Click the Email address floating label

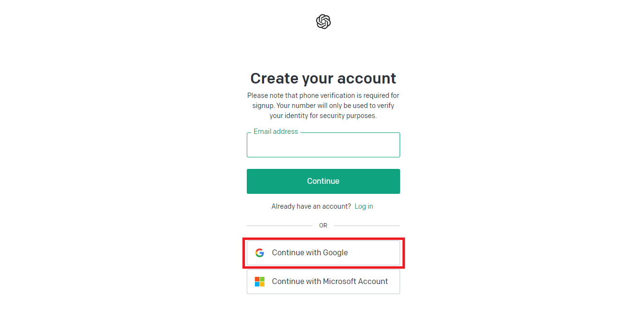pyautogui.click(x=276, y=131)
